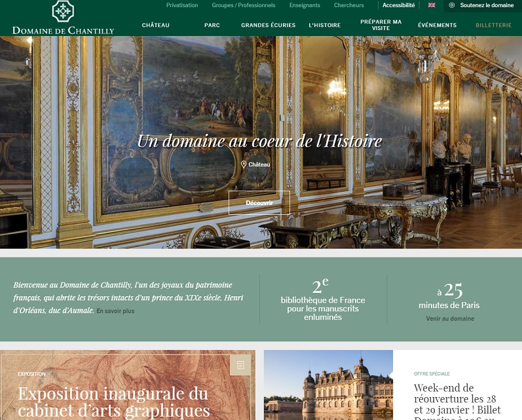Image resolution: width=522 pixels, height=420 pixels.
Task: Click the EXPOSITION category label
Action: click(31, 374)
